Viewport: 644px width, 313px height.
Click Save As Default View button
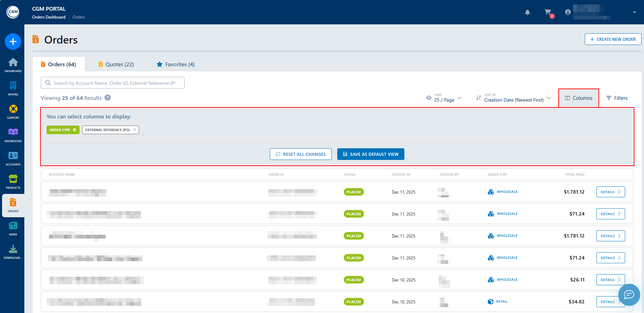coord(370,154)
